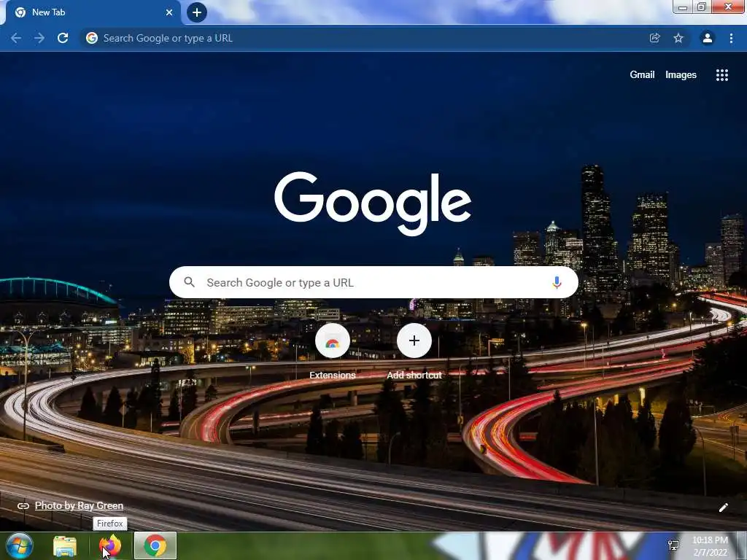Click the Google icon in address bar
The width and height of the screenshot is (747, 560).
91,38
